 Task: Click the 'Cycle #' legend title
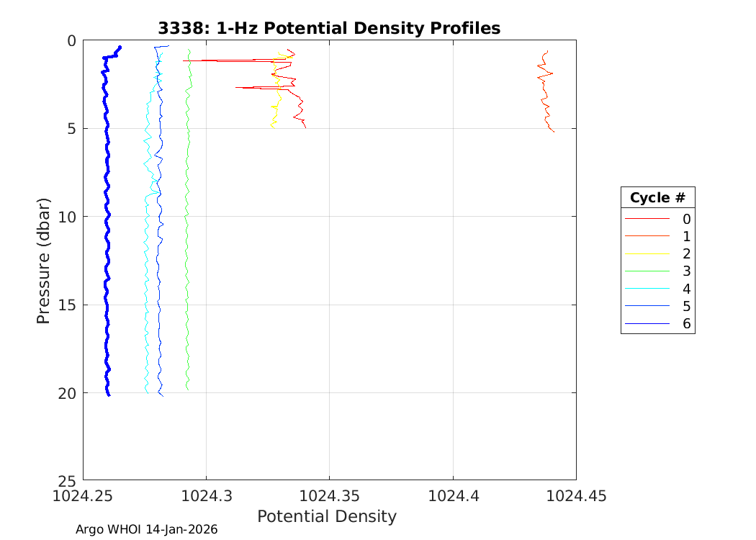tap(657, 198)
